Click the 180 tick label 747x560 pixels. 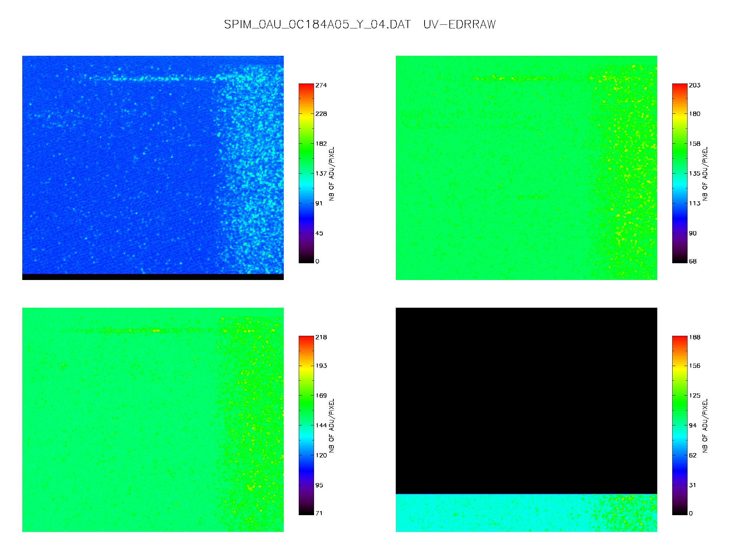[x=695, y=114]
